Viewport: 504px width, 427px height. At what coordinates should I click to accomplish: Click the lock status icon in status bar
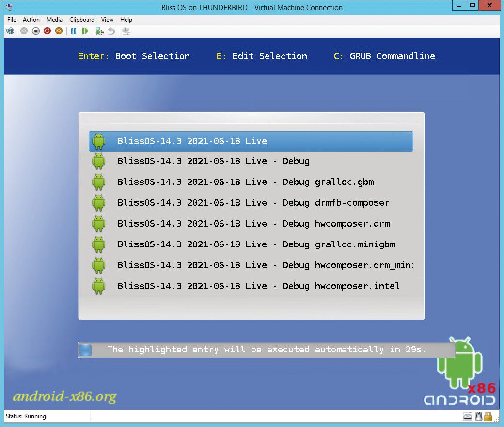pyautogui.click(x=488, y=416)
